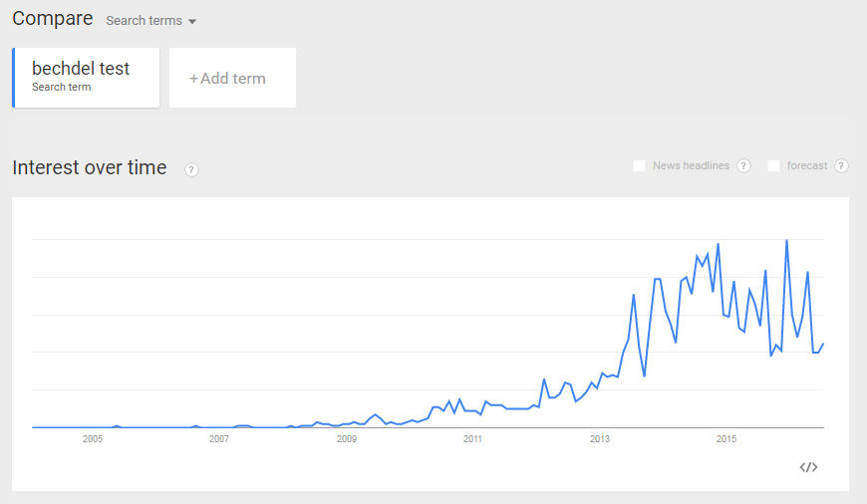Click the blue color bar on bechdel test
This screenshot has width=867, height=504.
point(14,77)
